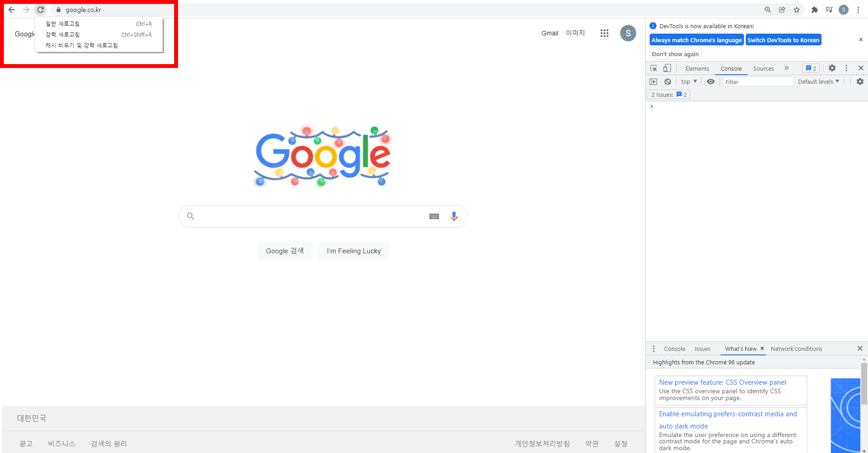This screenshot has width=868, height=453.
Task: Clear console with the block icon
Action: (x=667, y=81)
